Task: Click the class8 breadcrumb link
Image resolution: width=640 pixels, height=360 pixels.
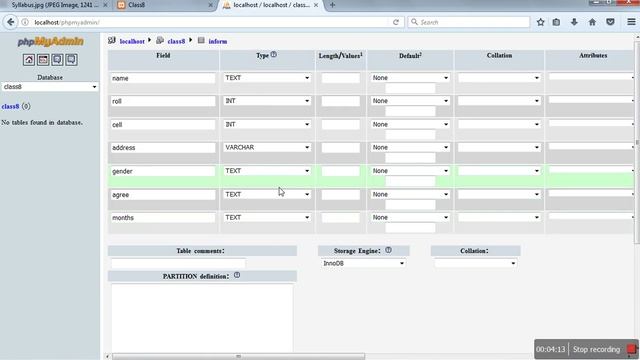Action: tap(176, 41)
